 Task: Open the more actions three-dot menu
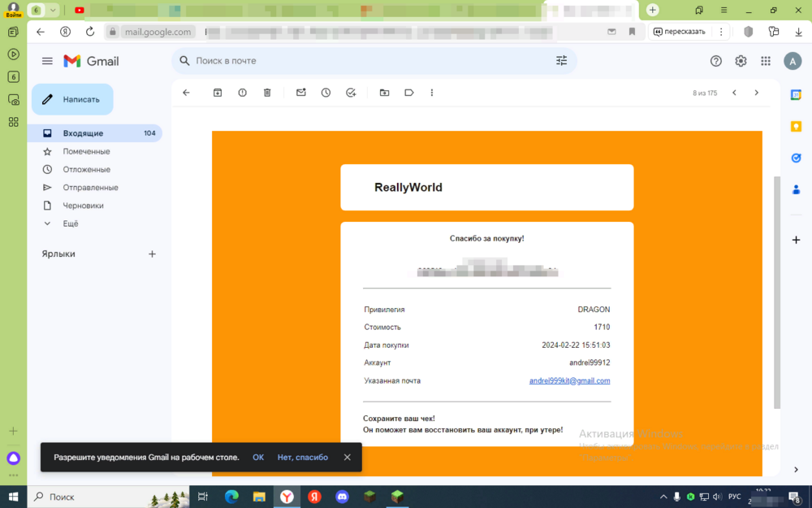coord(432,93)
